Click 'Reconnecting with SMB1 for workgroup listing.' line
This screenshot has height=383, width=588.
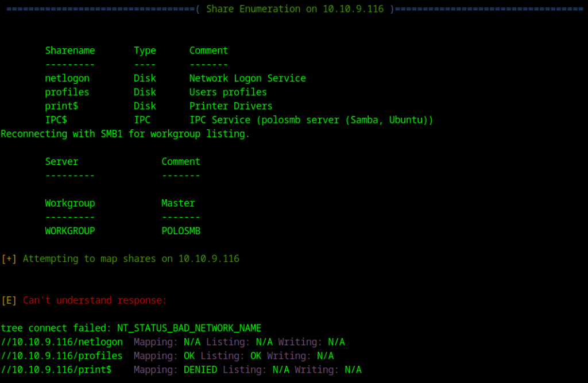125,134
